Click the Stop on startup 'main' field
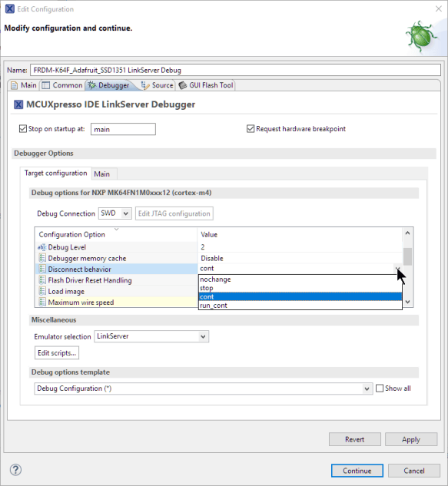Image resolution: width=448 pixels, height=486 pixels. tap(123, 129)
